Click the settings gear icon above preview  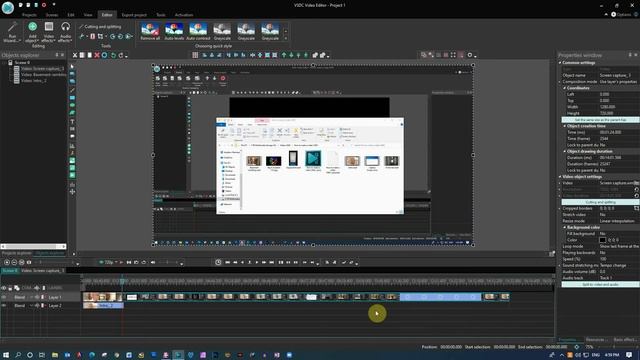pos(470,55)
